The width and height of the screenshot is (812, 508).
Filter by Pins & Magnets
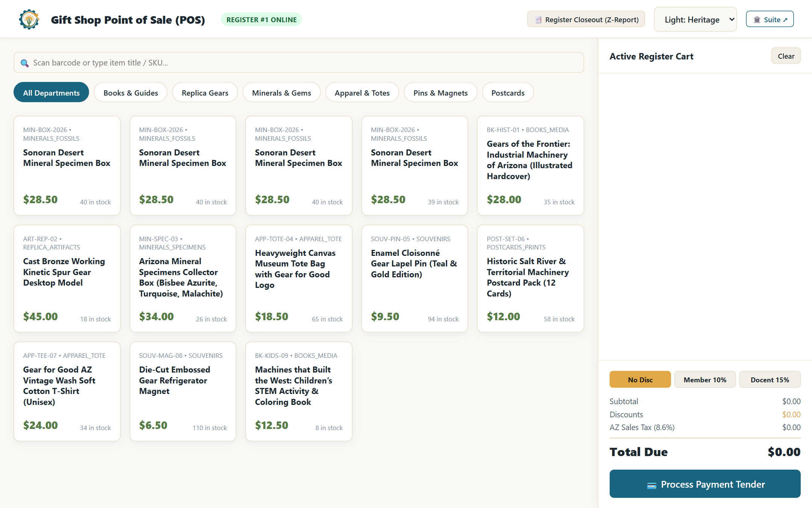[441, 93]
